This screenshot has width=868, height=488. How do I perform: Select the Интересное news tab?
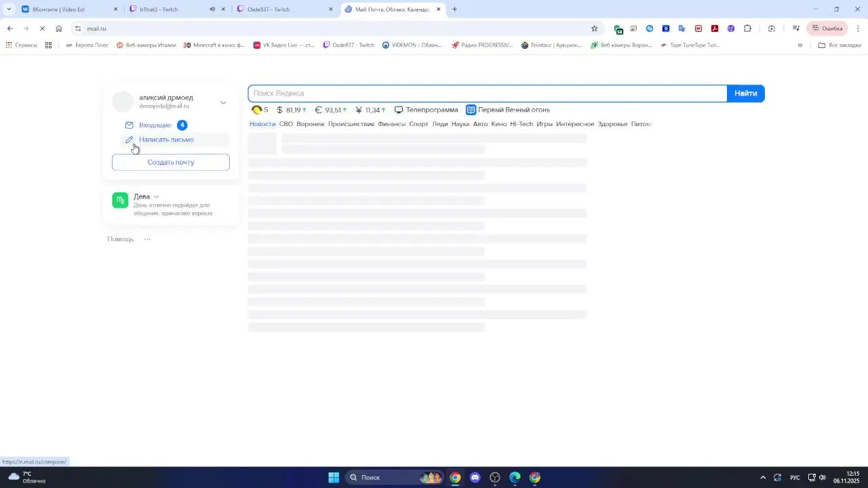575,124
